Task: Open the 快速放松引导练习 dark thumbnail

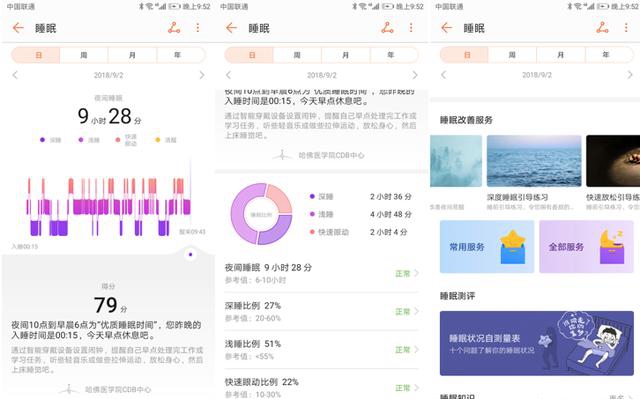Action: (x=613, y=161)
